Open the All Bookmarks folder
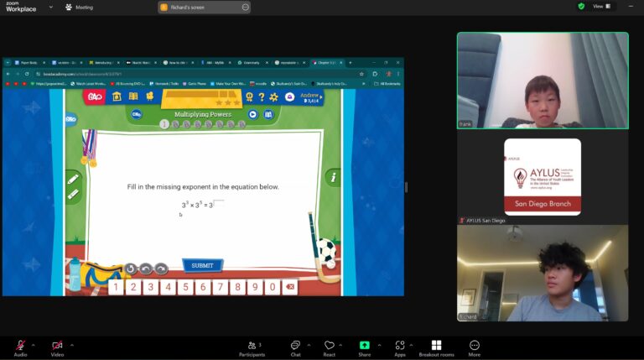The width and height of the screenshot is (644, 360). 387,84
